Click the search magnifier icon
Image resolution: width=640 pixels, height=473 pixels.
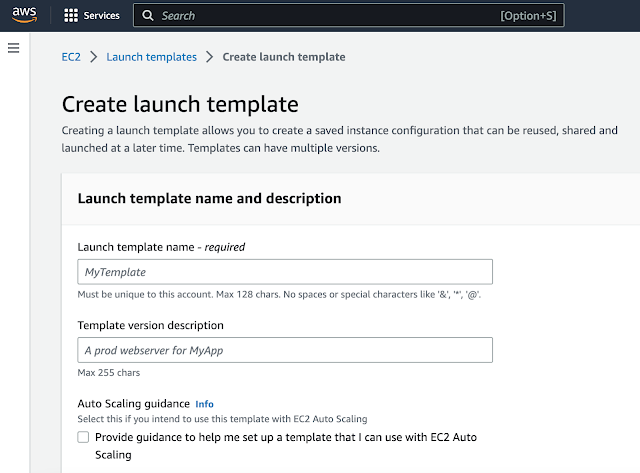point(148,16)
